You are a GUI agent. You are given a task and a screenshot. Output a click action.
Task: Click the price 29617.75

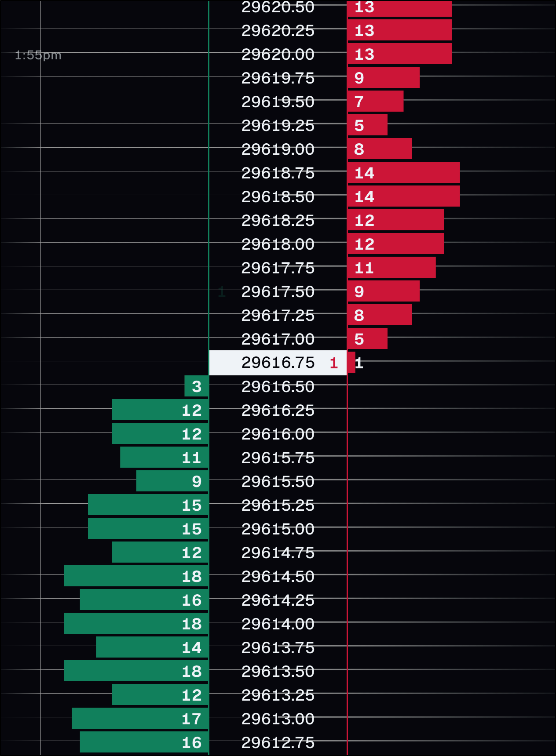tap(278, 268)
